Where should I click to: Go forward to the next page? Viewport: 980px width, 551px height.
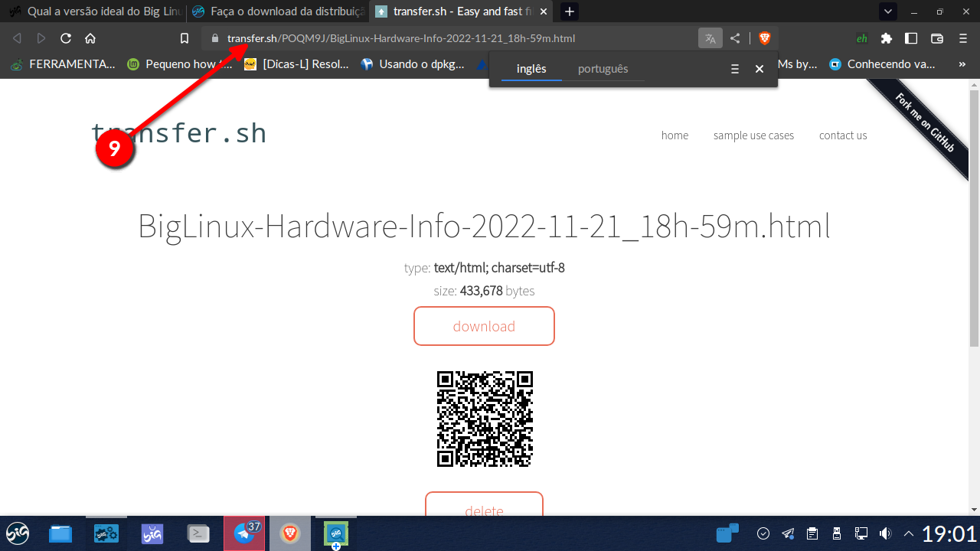point(41,38)
